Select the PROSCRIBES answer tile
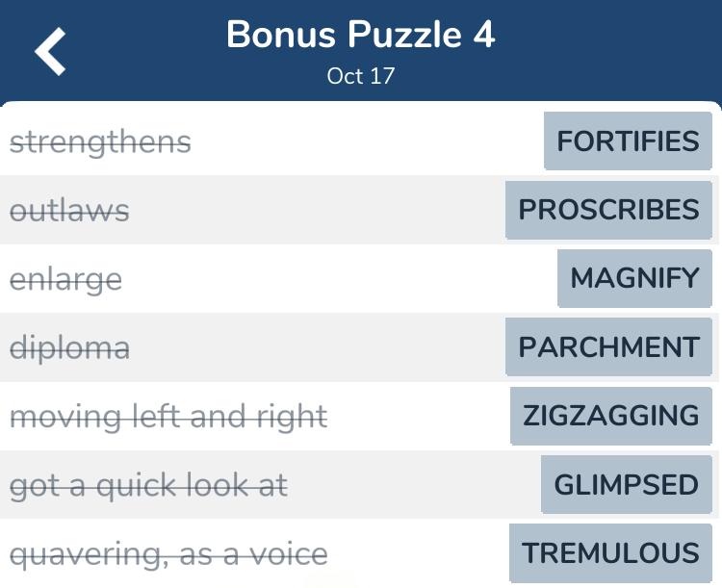This screenshot has width=722, height=588. 608,210
